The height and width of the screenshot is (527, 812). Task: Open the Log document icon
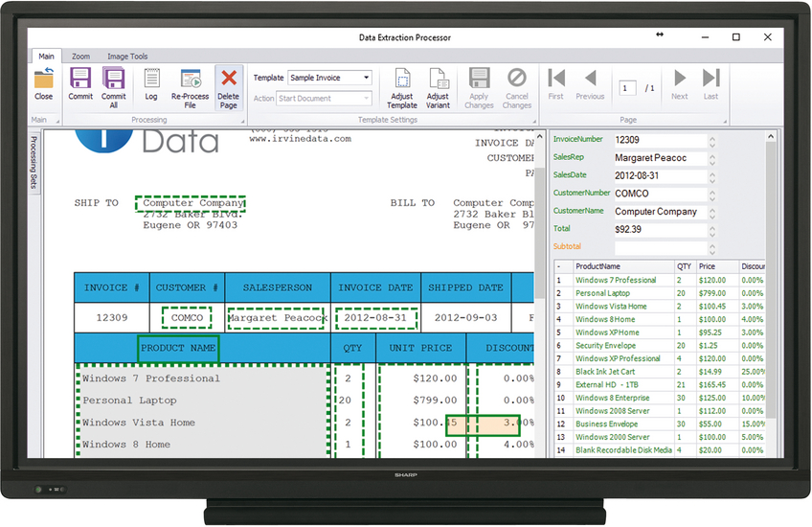coord(151,79)
